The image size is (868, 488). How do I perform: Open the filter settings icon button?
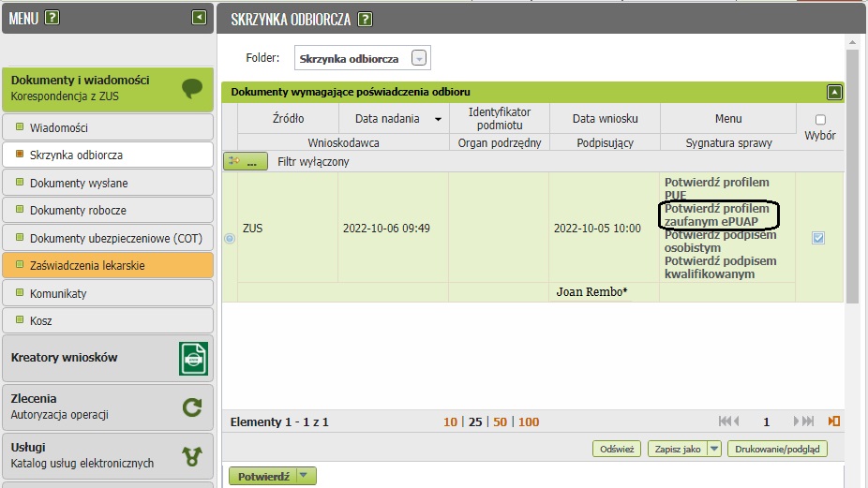245,161
